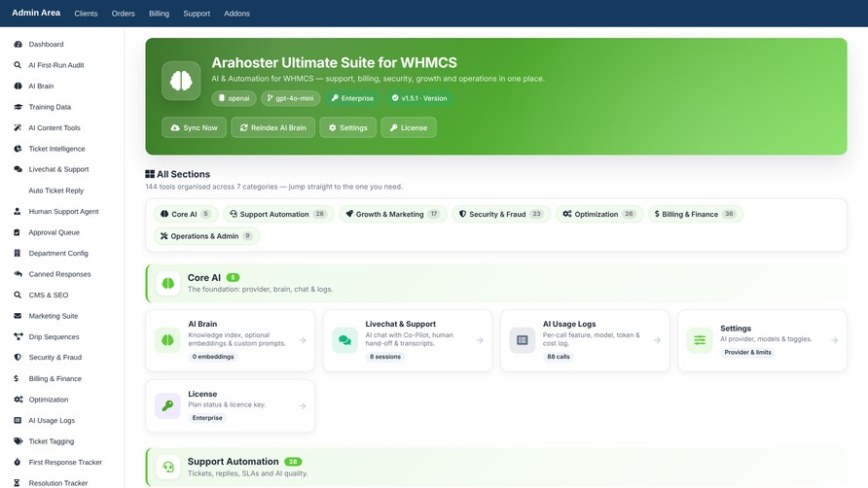Image resolution: width=868 pixels, height=488 pixels.
Task: Select the Ticket Intelligence pie chart icon
Action: click(18, 149)
